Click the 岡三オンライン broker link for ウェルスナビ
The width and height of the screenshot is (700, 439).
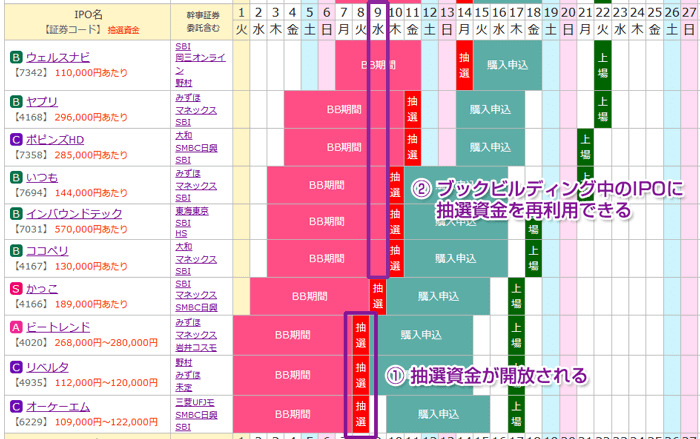pyautogui.click(x=200, y=63)
